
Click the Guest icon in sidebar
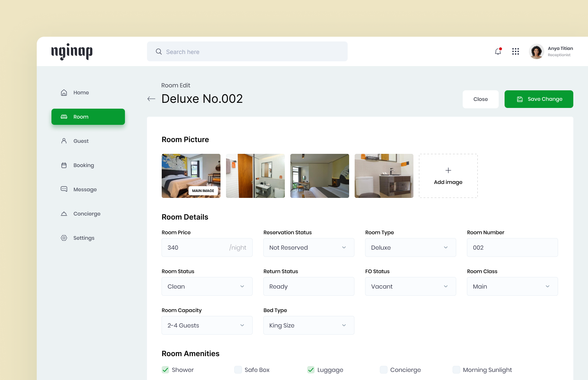(64, 141)
